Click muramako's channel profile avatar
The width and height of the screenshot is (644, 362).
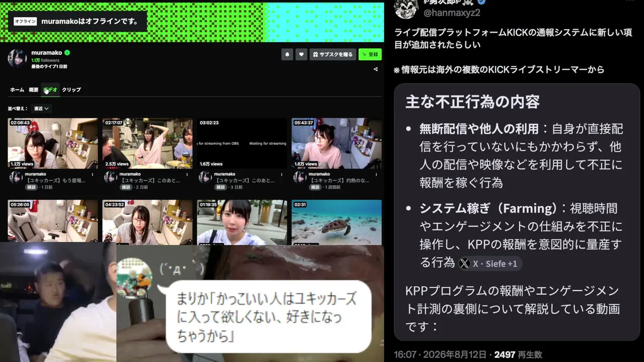tap(17, 58)
